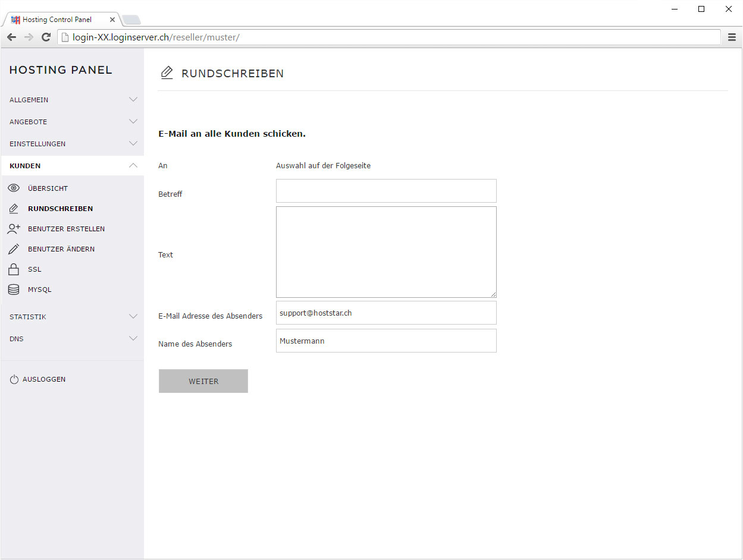Click the text area resize handle
Image resolution: width=743 pixels, height=560 pixels.
click(x=493, y=294)
